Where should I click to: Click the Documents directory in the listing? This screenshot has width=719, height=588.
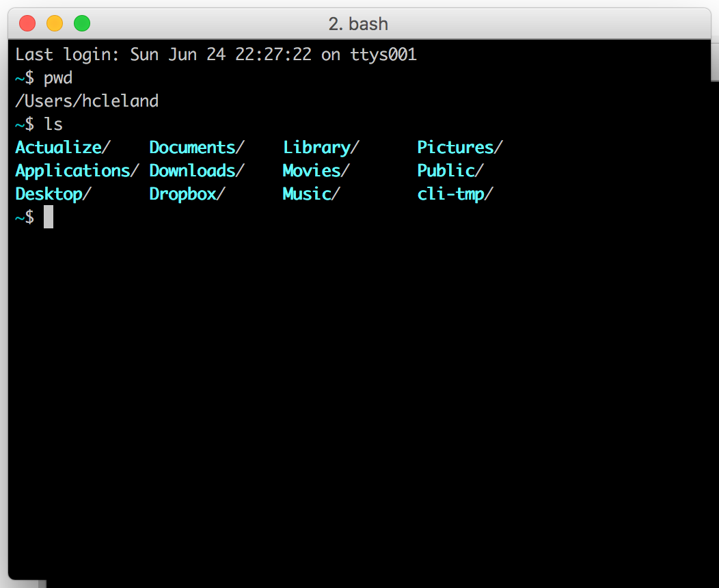coord(193,147)
